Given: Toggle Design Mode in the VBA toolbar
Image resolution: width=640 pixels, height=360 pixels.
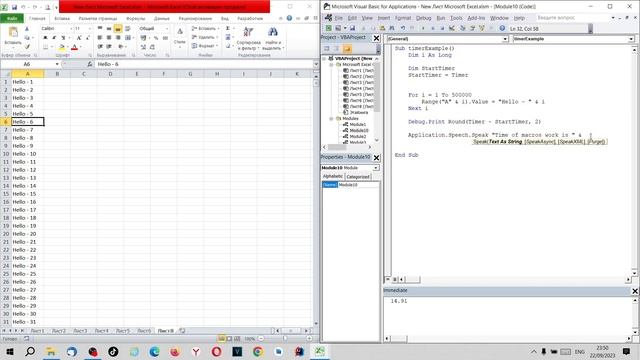Looking at the screenshot, I should click(452, 28).
